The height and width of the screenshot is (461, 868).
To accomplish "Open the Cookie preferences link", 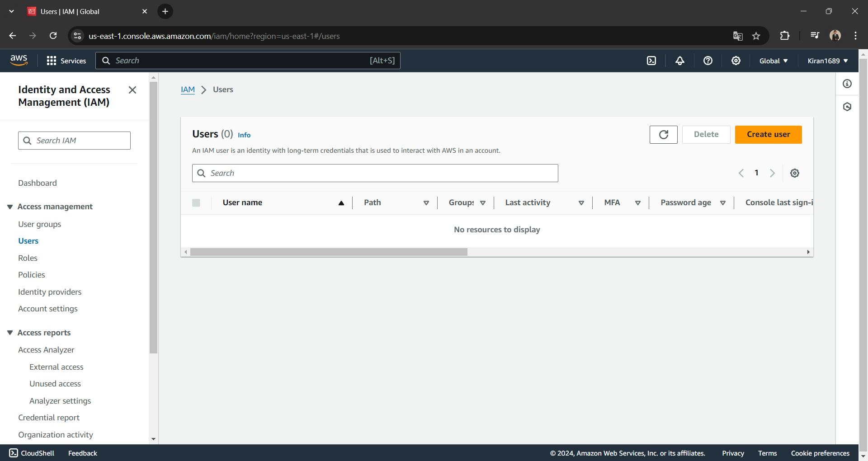I will tap(820, 453).
